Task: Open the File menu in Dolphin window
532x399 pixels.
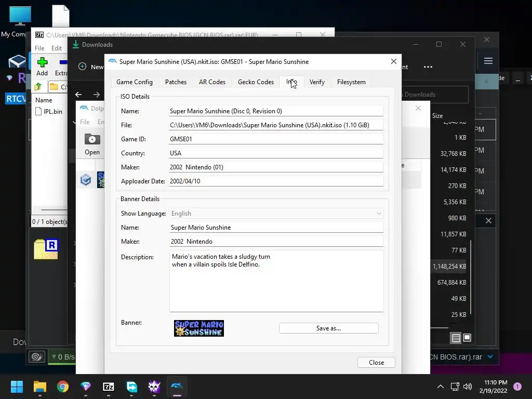Action: point(85,122)
